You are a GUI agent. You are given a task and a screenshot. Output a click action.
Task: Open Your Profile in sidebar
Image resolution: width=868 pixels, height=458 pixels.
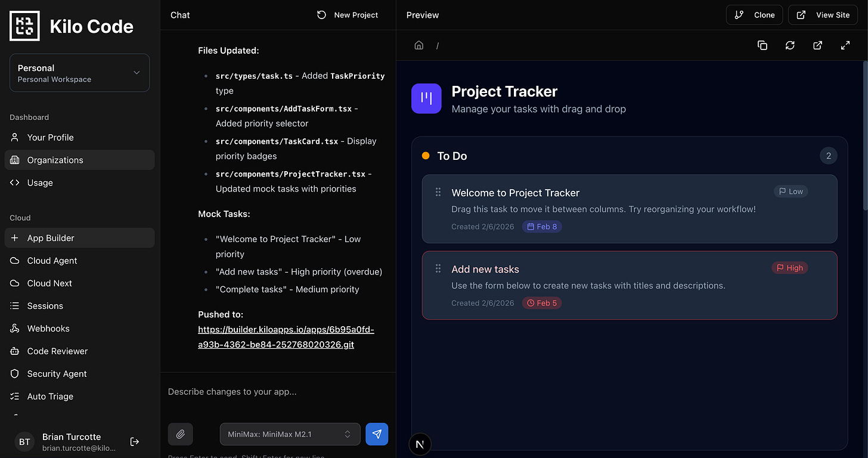tap(79, 137)
